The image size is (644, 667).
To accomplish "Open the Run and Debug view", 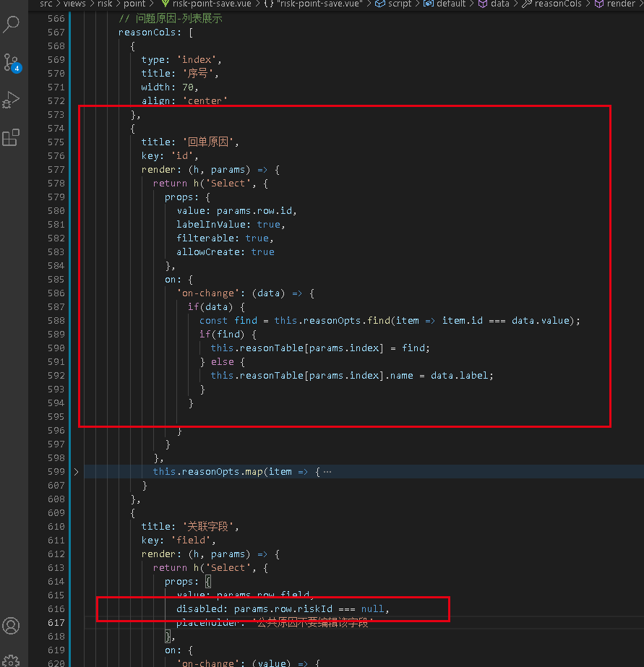I will pyautogui.click(x=11, y=100).
